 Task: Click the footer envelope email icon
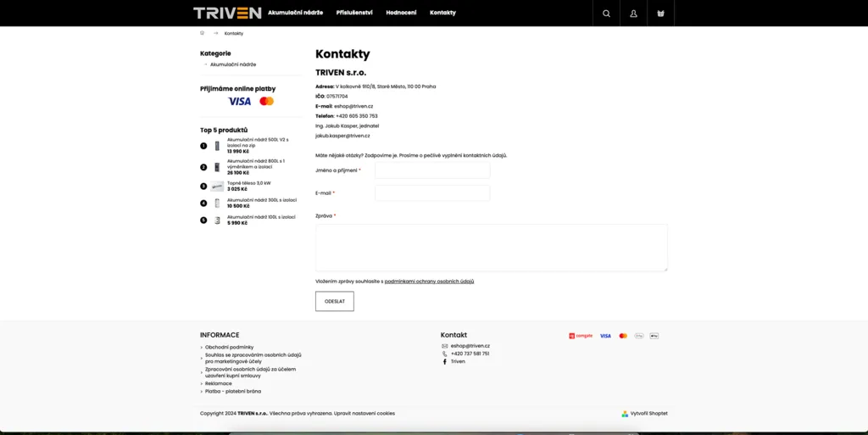click(x=444, y=346)
